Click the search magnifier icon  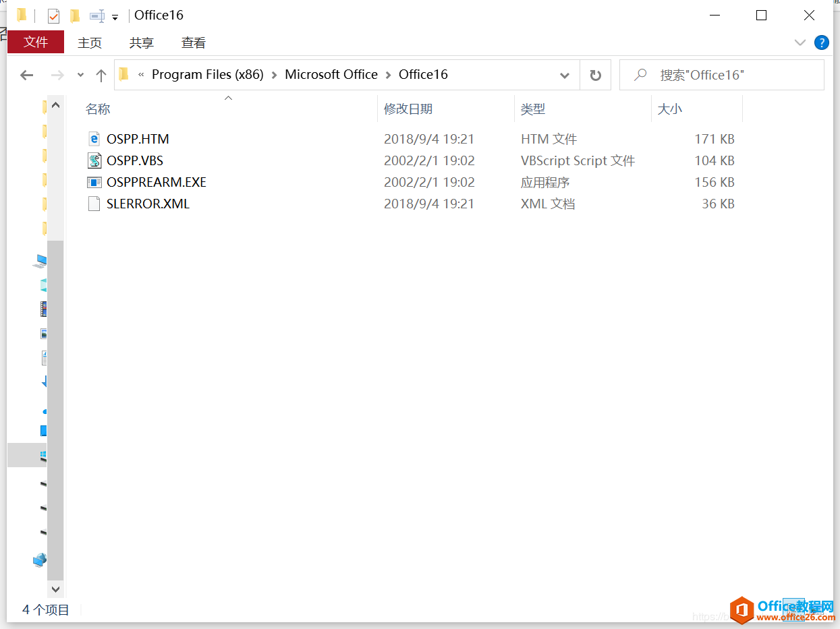[641, 75]
